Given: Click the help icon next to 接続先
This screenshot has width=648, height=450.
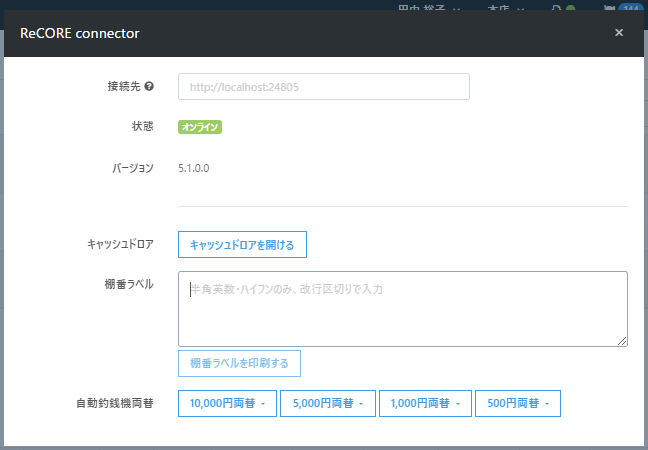Looking at the screenshot, I should pos(150,86).
